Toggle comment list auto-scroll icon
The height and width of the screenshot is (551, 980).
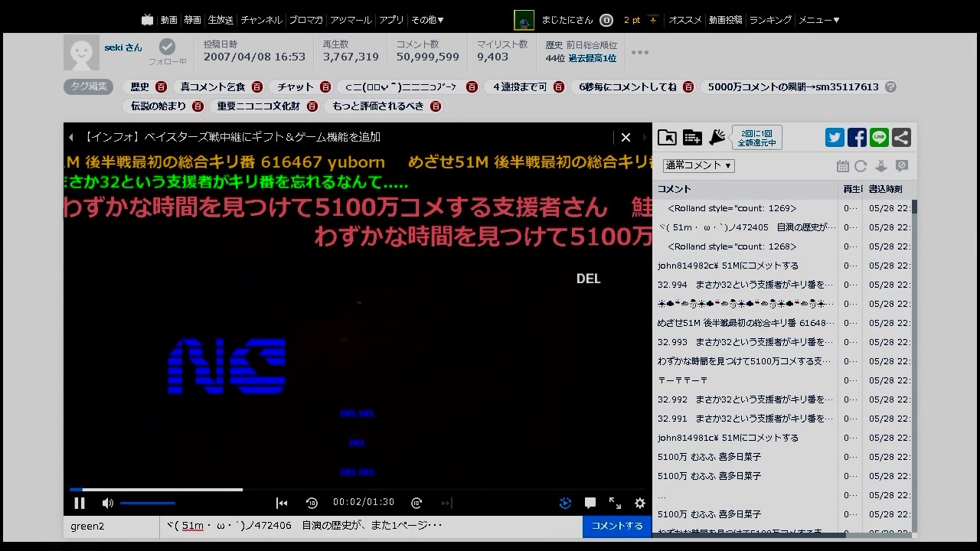tap(880, 166)
